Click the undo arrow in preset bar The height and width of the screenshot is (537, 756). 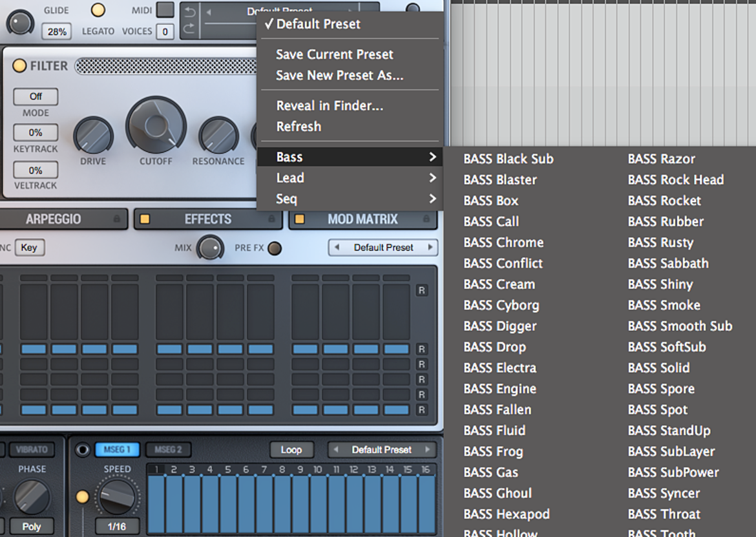coord(189,11)
